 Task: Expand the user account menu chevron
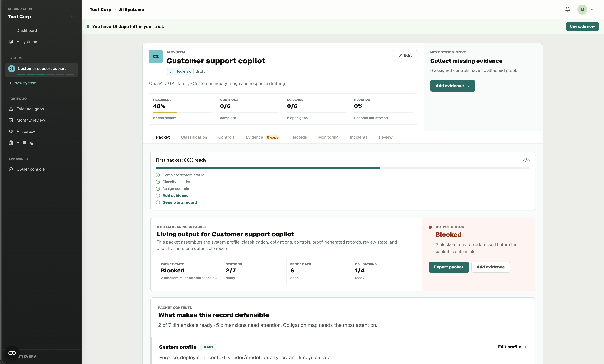592,10
